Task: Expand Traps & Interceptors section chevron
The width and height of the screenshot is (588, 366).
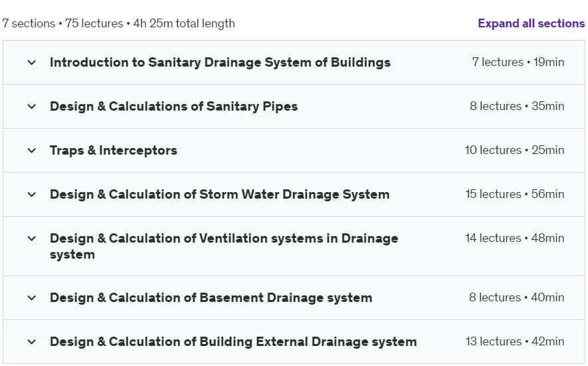Action: [32, 151]
